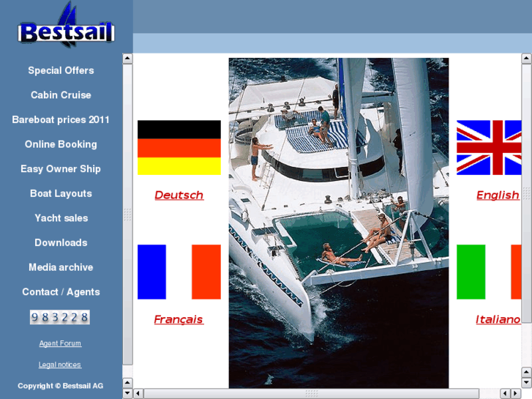This screenshot has height=399, width=532.
Task: View Boat Layouts
Action: [61, 193]
